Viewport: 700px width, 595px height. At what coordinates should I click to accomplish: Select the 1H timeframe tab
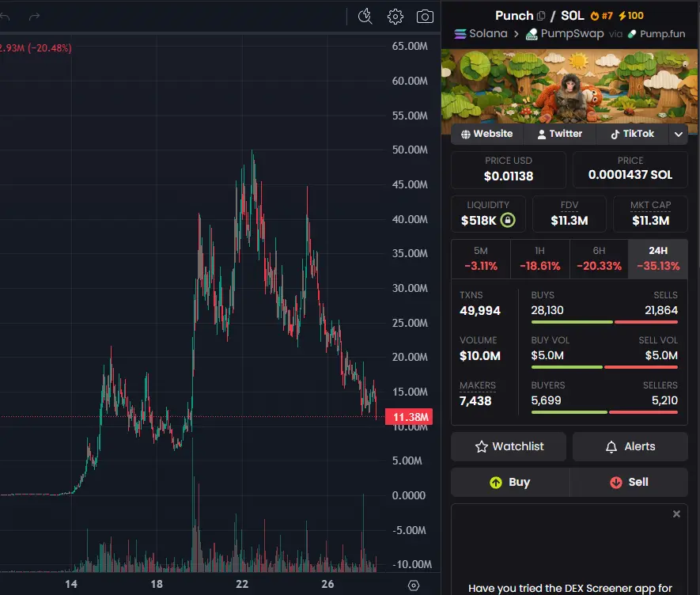click(539, 259)
